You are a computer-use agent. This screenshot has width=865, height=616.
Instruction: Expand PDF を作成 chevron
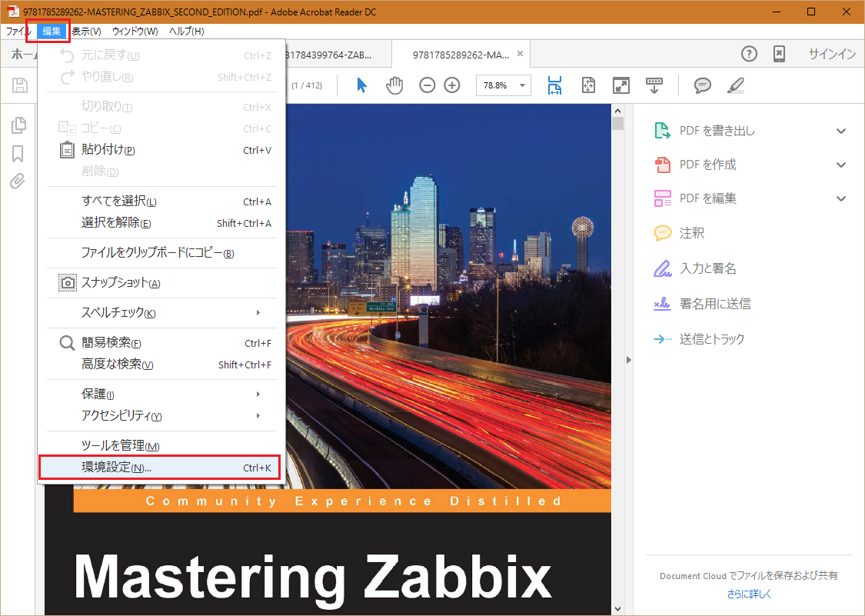point(840,165)
